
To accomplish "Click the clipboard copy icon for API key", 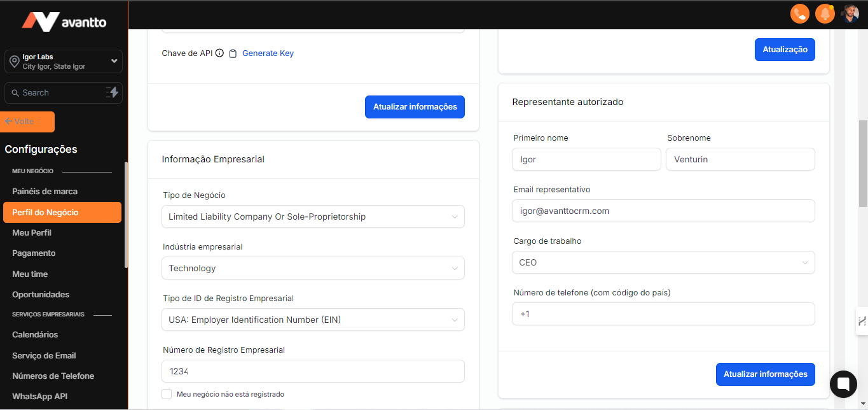I will 233,53.
